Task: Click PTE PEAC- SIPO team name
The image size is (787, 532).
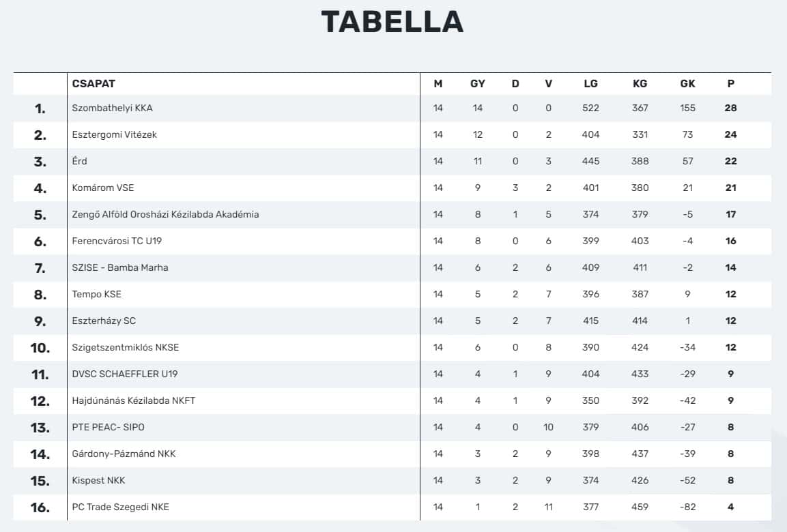Action: tap(108, 427)
